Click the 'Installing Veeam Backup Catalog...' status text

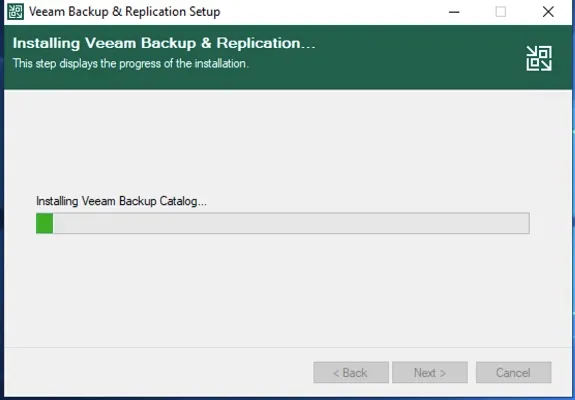121,201
